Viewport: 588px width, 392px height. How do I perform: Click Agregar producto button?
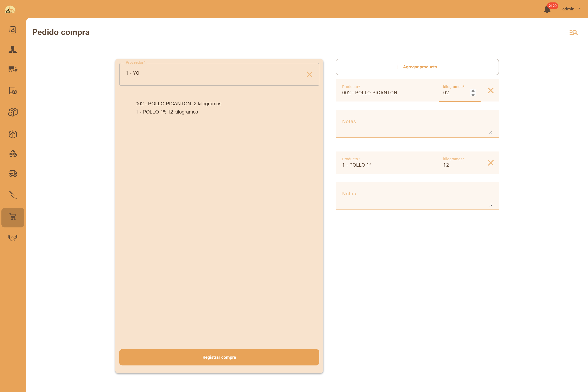coord(417,67)
